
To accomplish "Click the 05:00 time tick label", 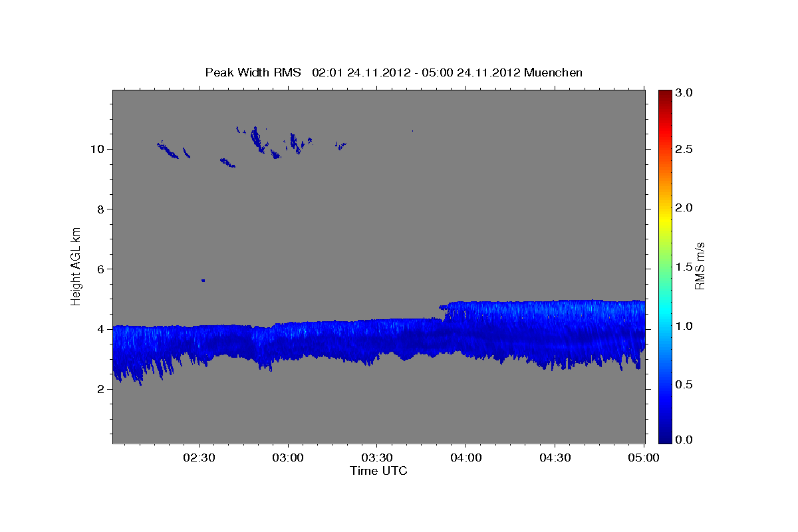I will 644,458.
